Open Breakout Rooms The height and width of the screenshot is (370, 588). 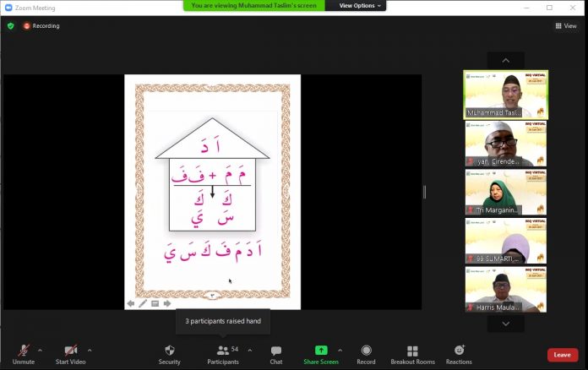pos(412,351)
